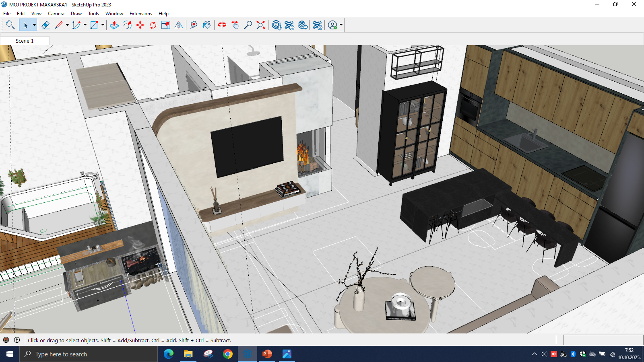Click the Zoom Extents icon
This screenshot has height=362, width=644.
pyautogui.click(x=261, y=25)
